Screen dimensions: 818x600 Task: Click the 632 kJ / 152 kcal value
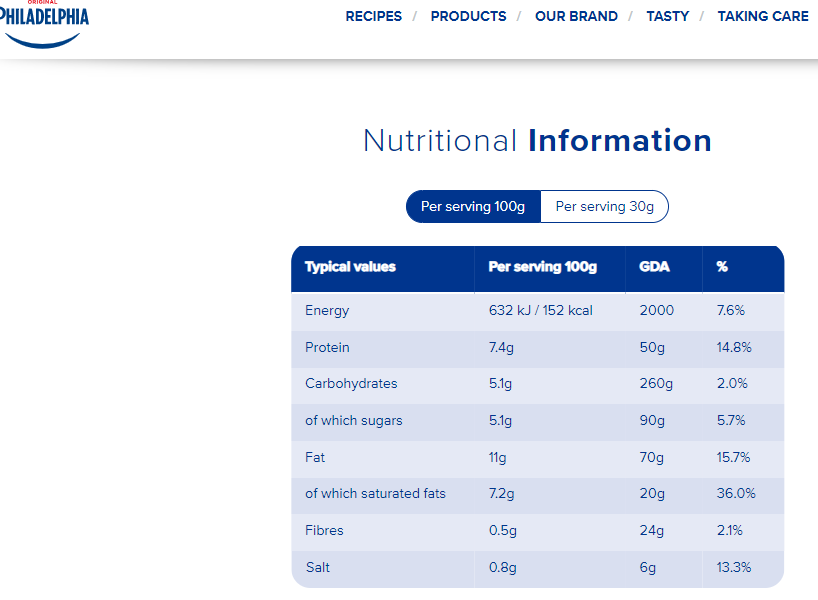click(x=540, y=310)
